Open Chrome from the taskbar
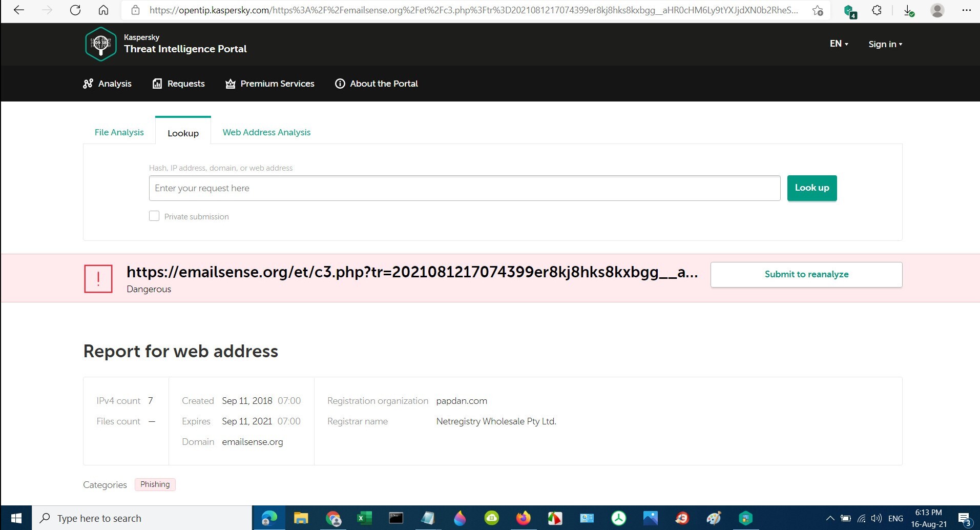The image size is (980, 530). (333, 518)
